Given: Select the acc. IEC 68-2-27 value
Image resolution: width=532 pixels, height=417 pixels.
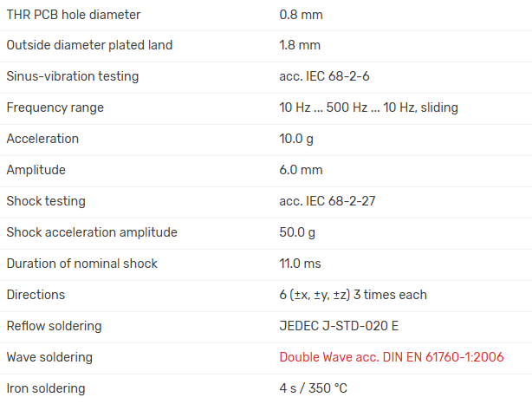Looking at the screenshot, I should click(328, 201).
